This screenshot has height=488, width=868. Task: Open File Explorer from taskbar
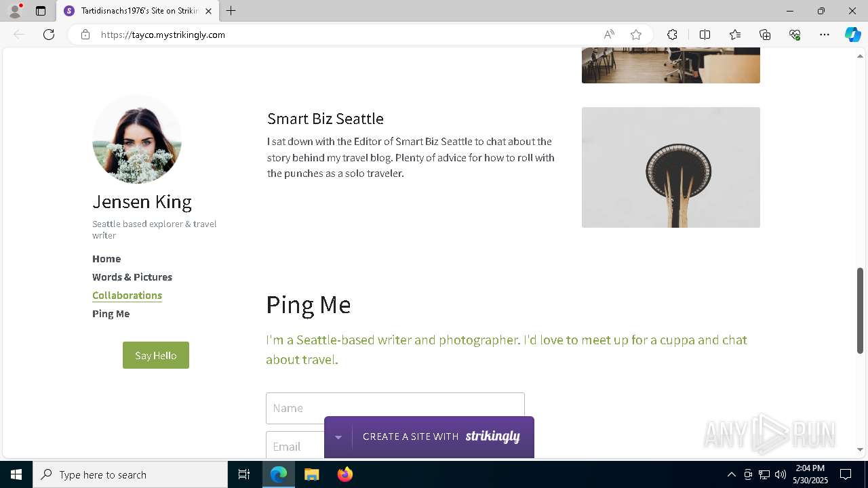coord(311,474)
